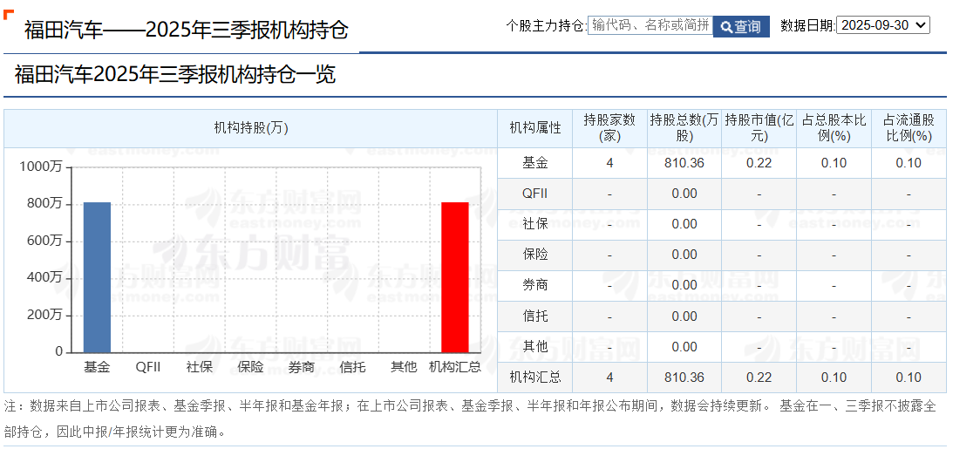Screen dimensions: 980x449
Task: Click 保险 cell in the table's 机构属性 column
Action: point(535,255)
